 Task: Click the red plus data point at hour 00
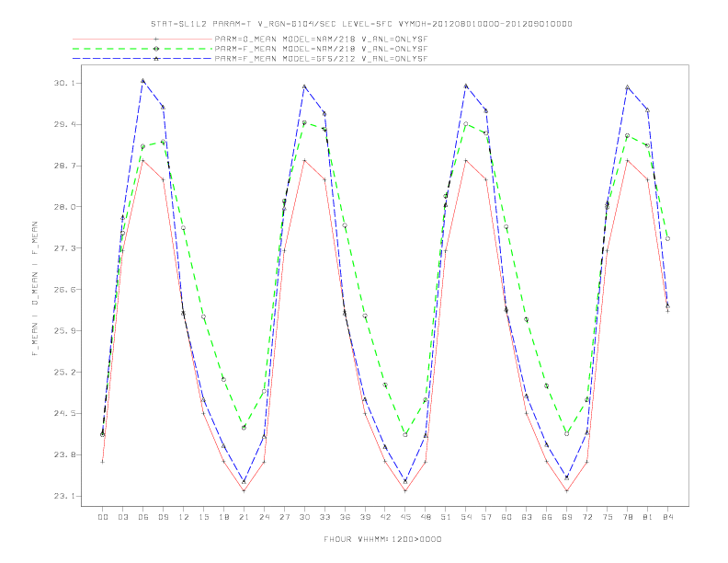point(102,462)
